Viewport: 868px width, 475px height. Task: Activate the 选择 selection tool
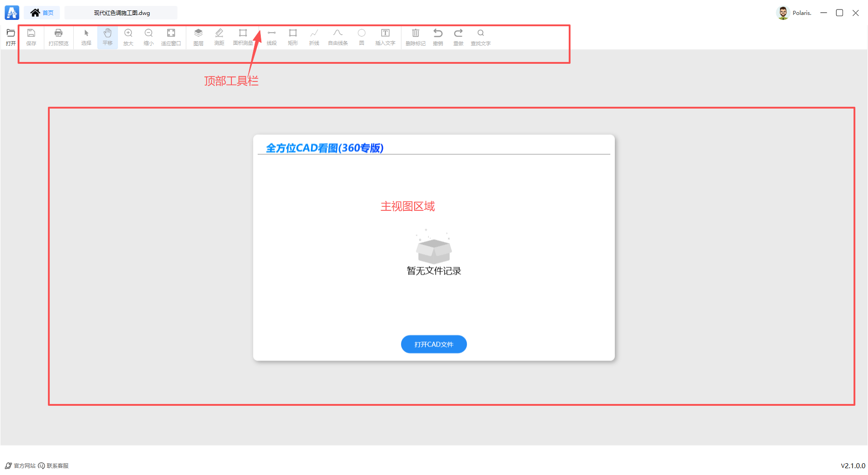point(86,37)
